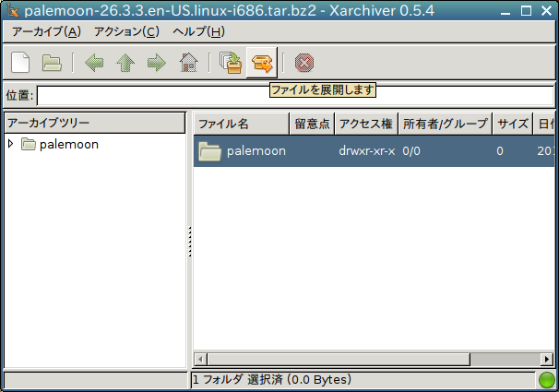
Task: Sort by ファイル名 column header
Action: pos(242,124)
